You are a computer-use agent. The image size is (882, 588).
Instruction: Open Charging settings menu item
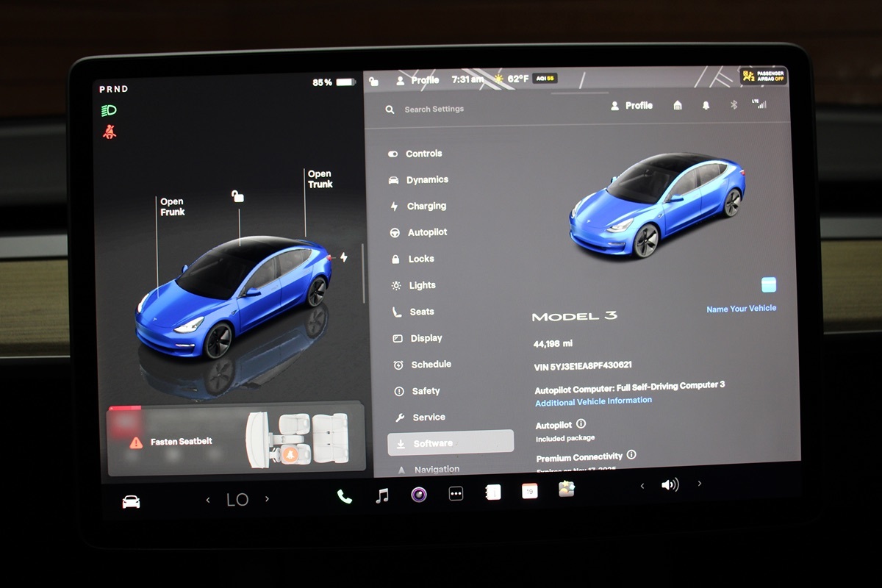click(426, 207)
